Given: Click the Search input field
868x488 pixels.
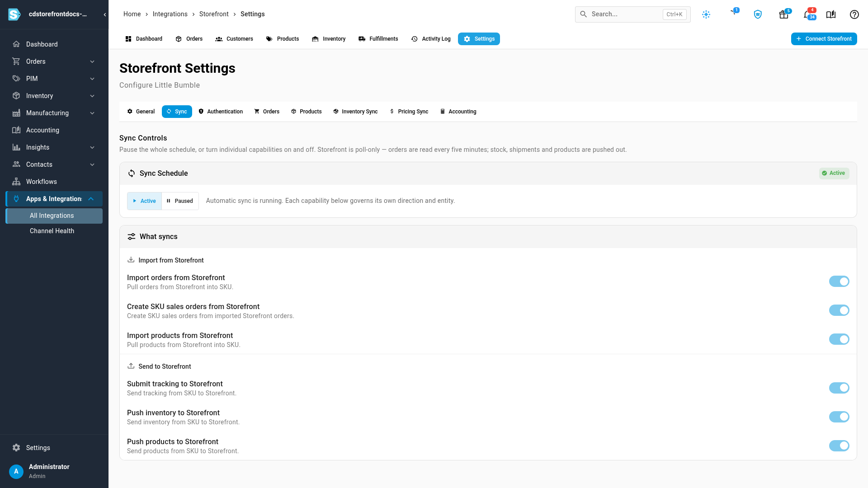Looking at the screenshot, I should 632,14.
